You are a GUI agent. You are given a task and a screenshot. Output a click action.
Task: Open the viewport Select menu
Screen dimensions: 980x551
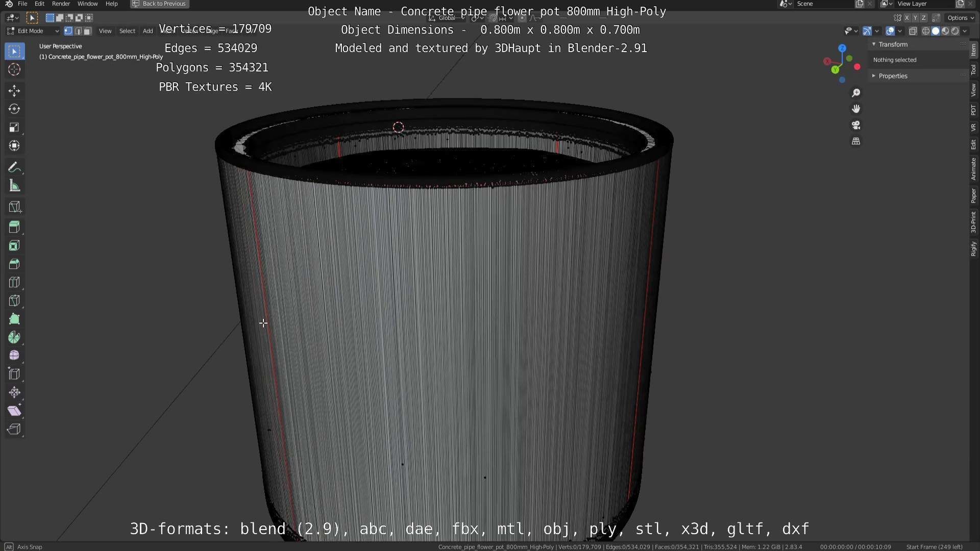point(127,31)
